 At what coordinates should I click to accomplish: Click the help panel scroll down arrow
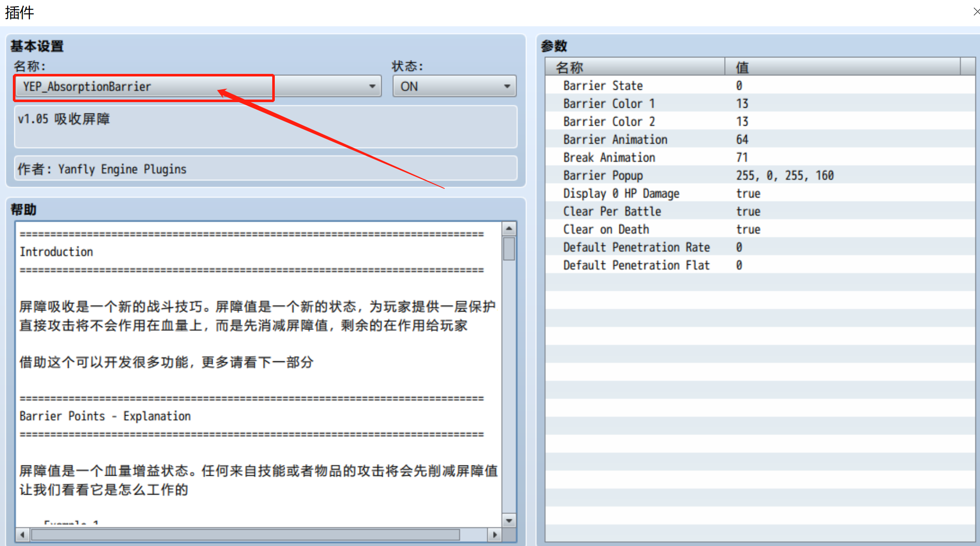509,520
